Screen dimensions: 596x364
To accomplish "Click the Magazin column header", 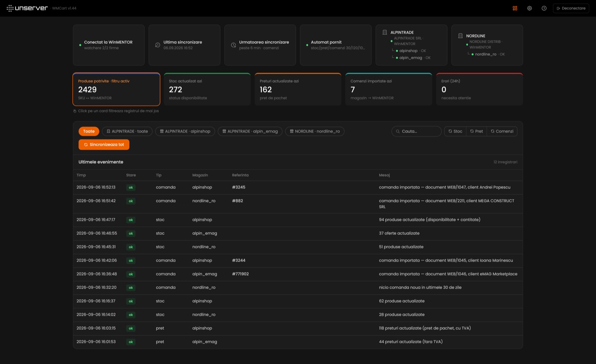I will coord(200,175).
